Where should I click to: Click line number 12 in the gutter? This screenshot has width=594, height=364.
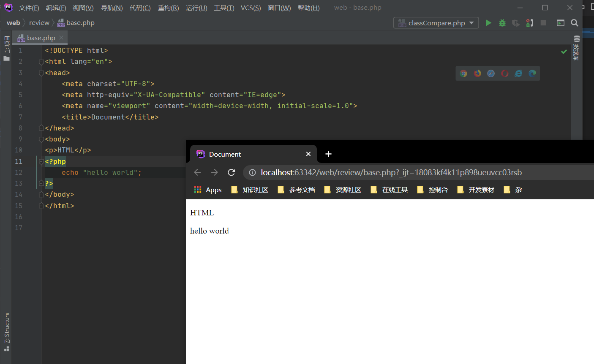pos(19,172)
